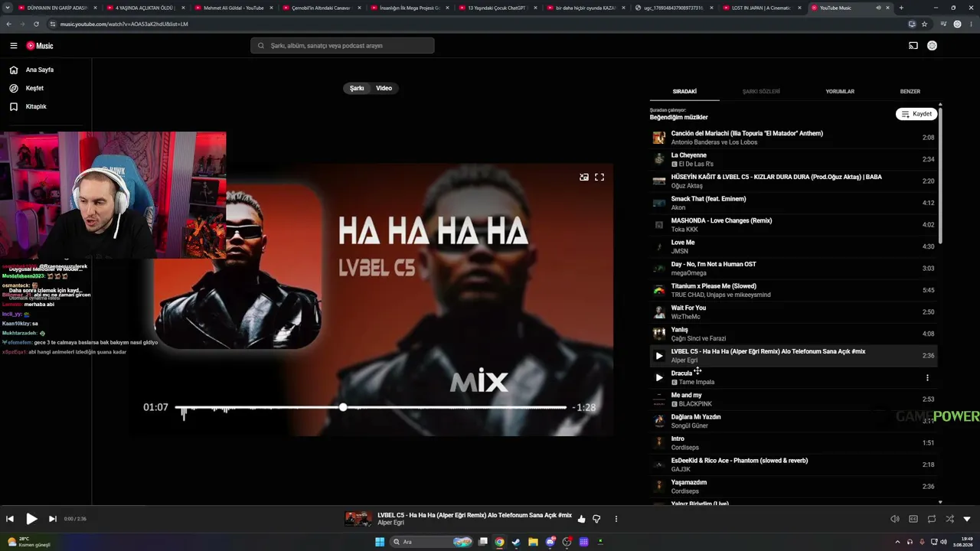Play Dağlara Mı Yazdın
980x551 pixels.
coord(793,421)
